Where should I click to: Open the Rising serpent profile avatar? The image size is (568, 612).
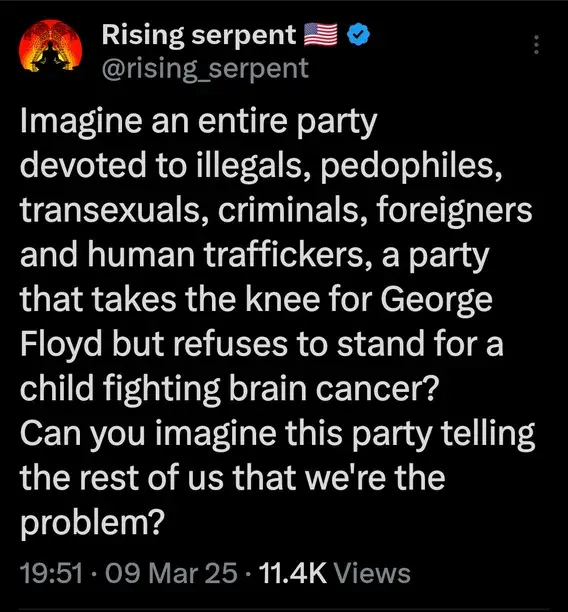(50, 46)
